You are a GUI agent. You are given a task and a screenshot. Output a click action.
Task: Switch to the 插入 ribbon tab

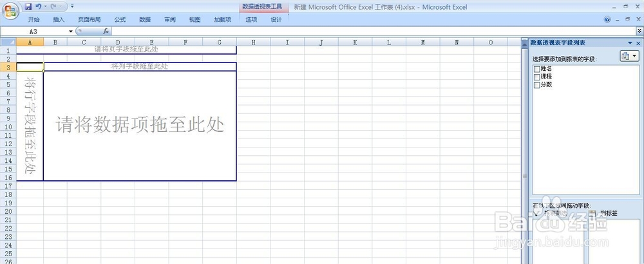[59, 19]
